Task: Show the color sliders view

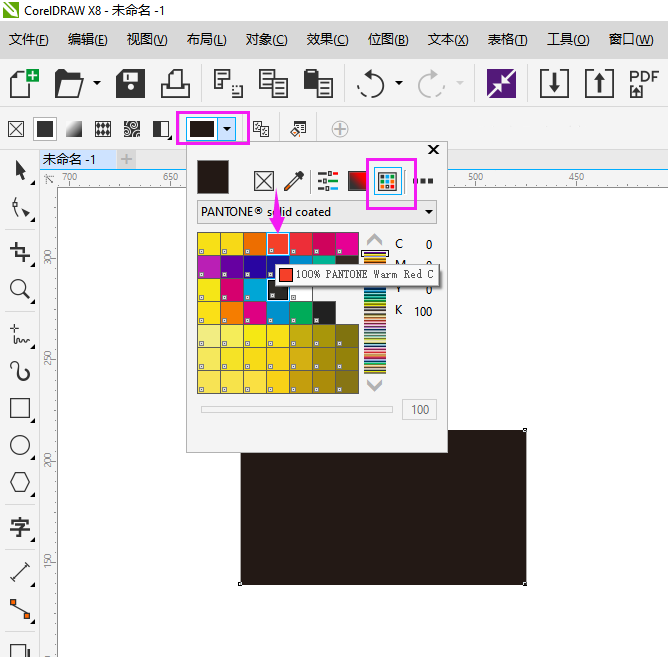Action: [x=328, y=181]
